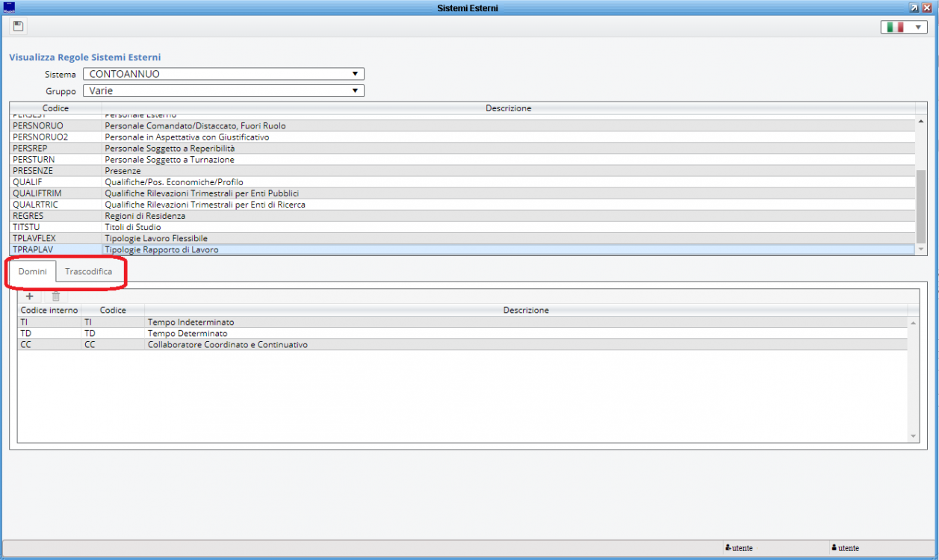The height and width of the screenshot is (560, 939).
Task: Switch to the Trascodifica tab
Action: (x=89, y=272)
